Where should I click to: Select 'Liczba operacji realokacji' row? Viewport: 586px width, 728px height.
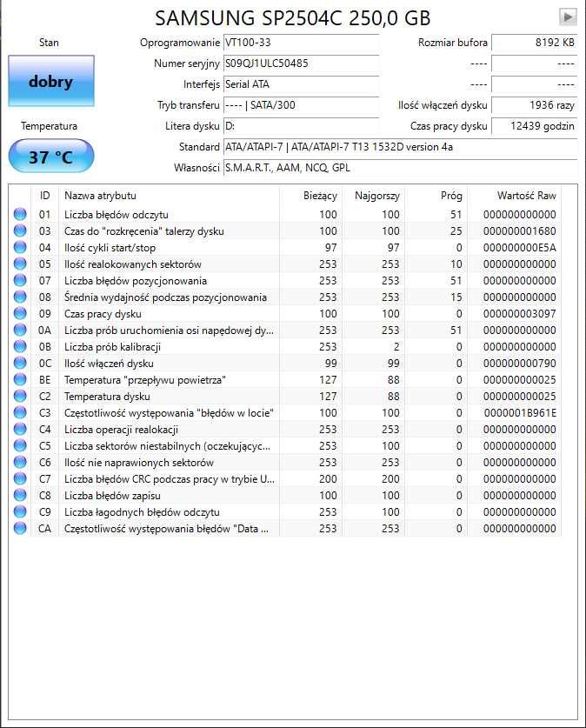121,430
